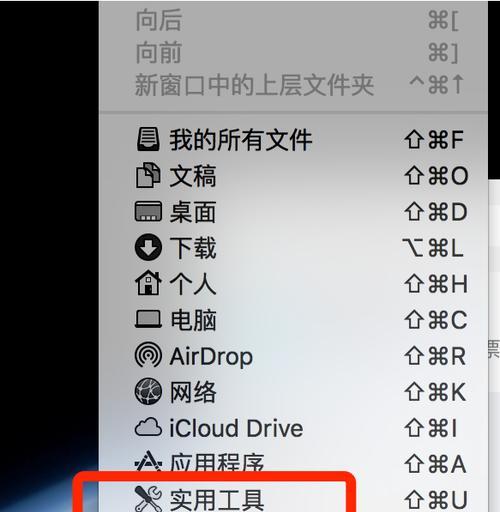Click the 桌面 desktop icon

[x=148, y=211]
